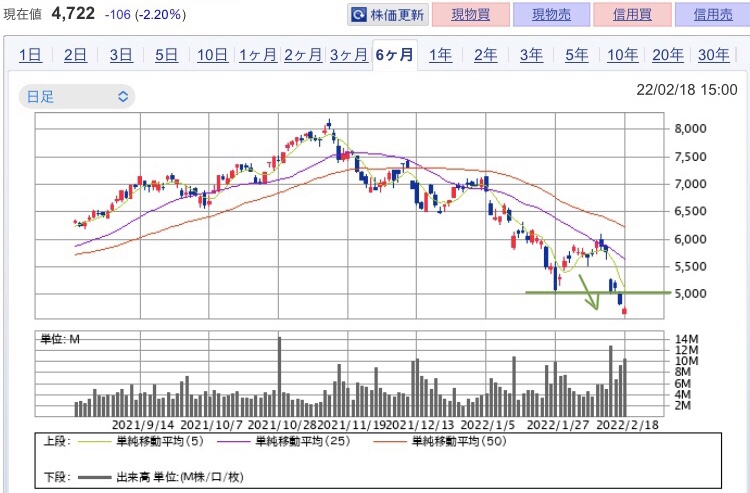
Task: Show the 20年 chart
Action: pos(668,55)
